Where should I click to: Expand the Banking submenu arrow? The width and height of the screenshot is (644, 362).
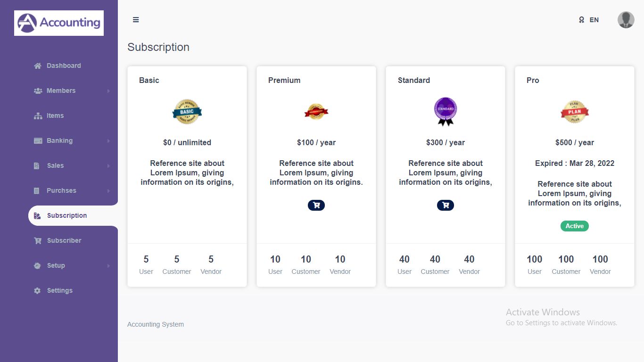tap(108, 141)
